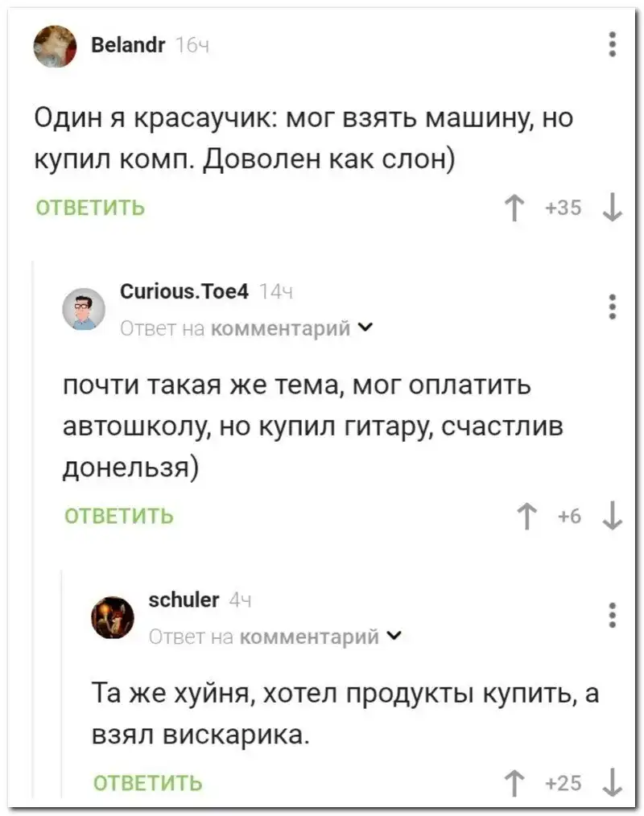Viewport: 644px width, 816px height.
Task: Click Curious.Toe4's avatar picture
Action: coord(84,308)
